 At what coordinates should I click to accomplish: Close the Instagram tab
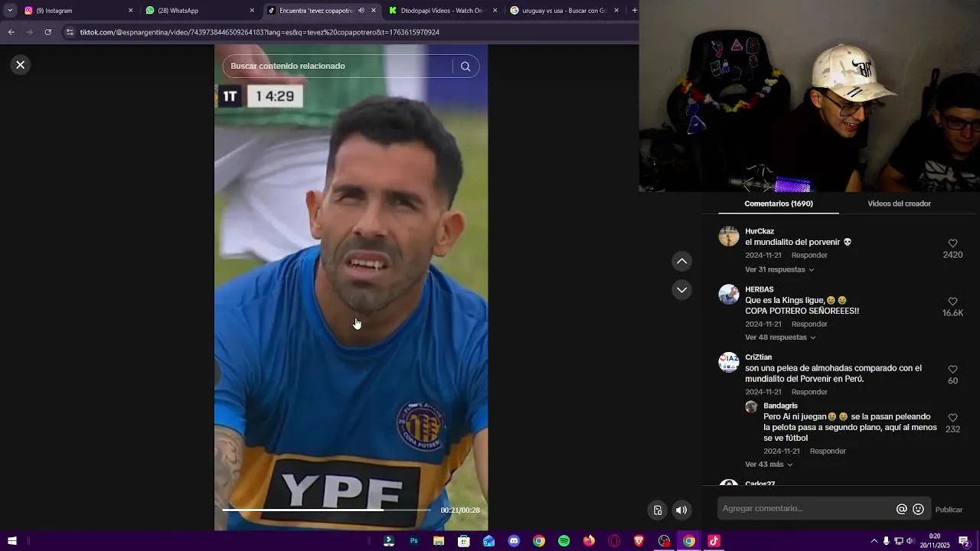[130, 11]
